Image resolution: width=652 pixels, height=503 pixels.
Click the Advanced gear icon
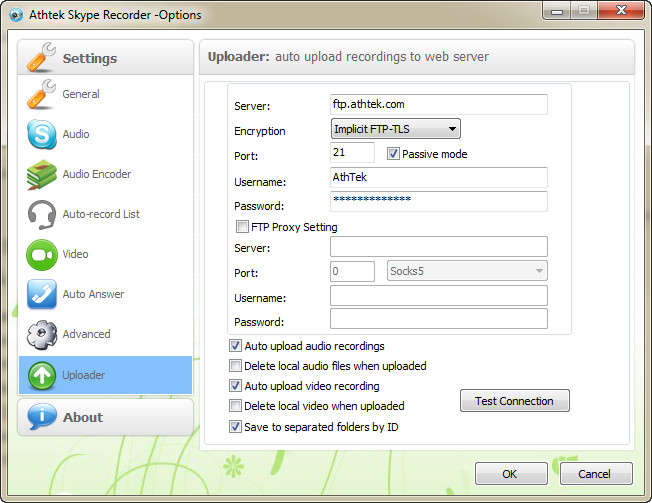click(x=42, y=334)
